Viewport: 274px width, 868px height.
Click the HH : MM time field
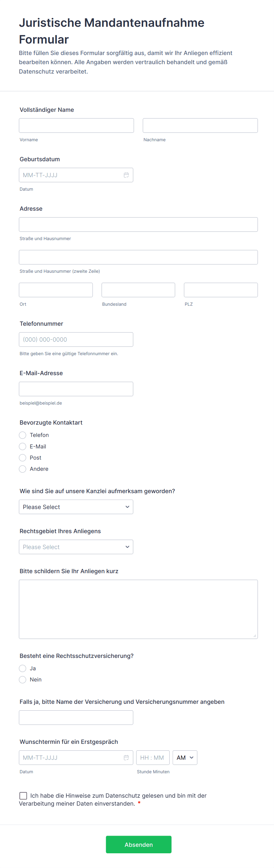tap(153, 757)
